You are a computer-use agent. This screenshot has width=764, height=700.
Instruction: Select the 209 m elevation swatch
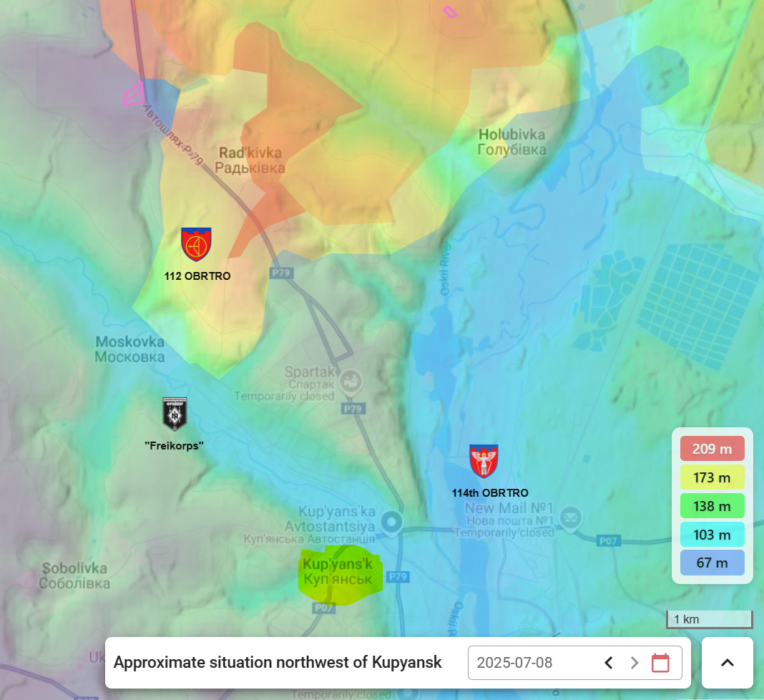712,449
